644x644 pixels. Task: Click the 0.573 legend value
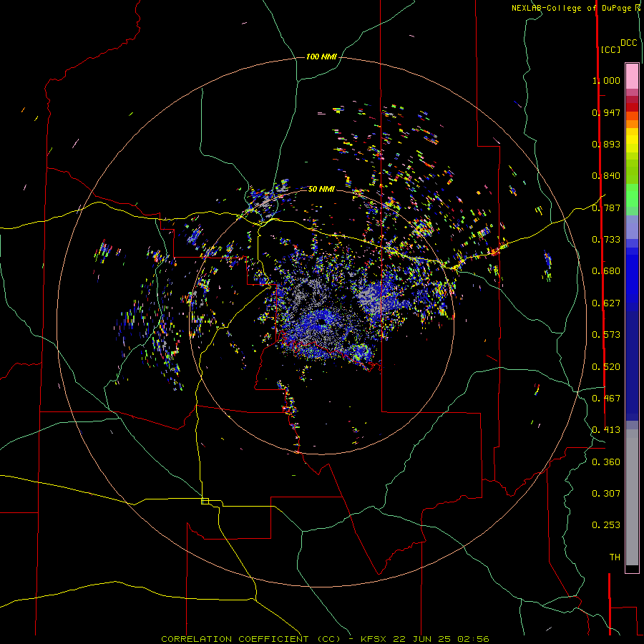(x=606, y=335)
